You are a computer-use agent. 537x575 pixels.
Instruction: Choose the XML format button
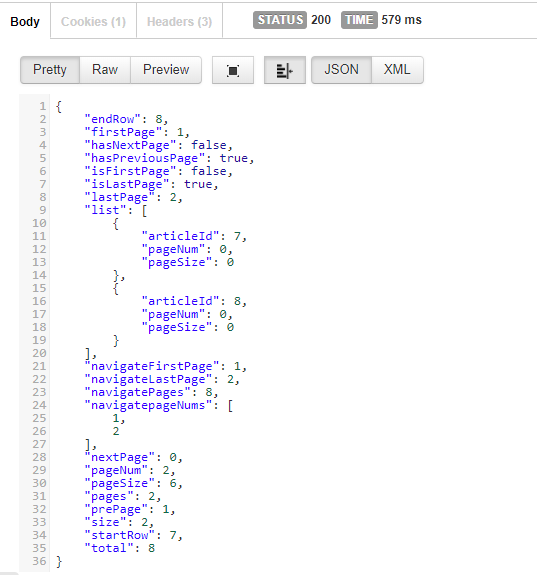click(397, 70)
